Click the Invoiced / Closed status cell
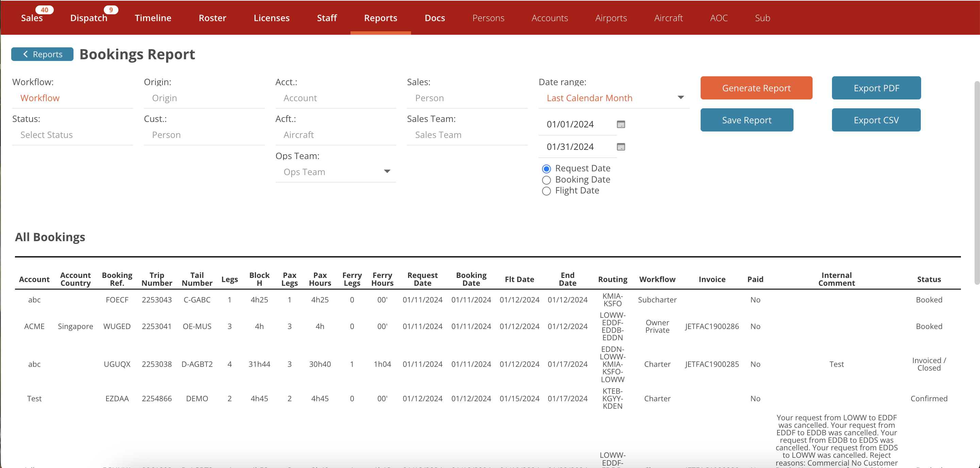980x468 pixels. (x=929, y=364)
